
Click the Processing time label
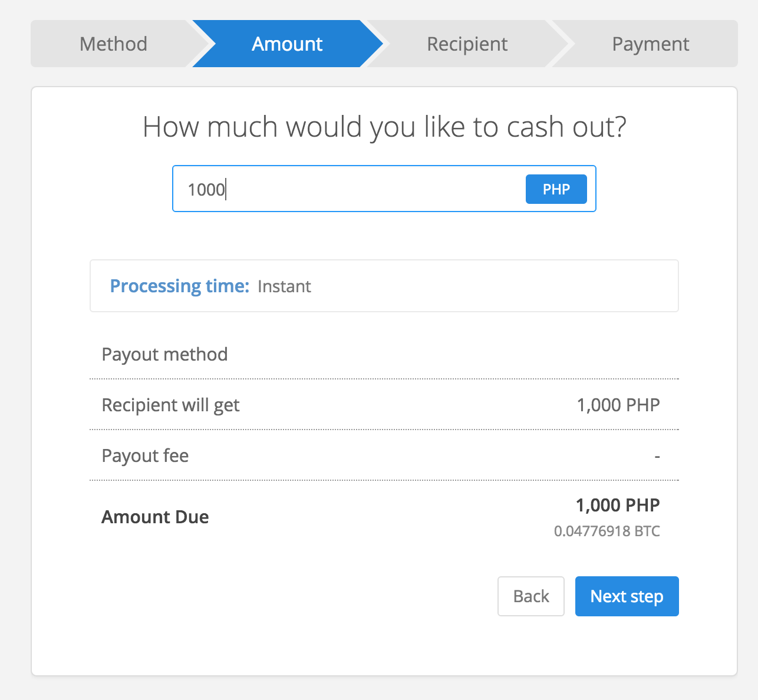click(x=180, y=286)
